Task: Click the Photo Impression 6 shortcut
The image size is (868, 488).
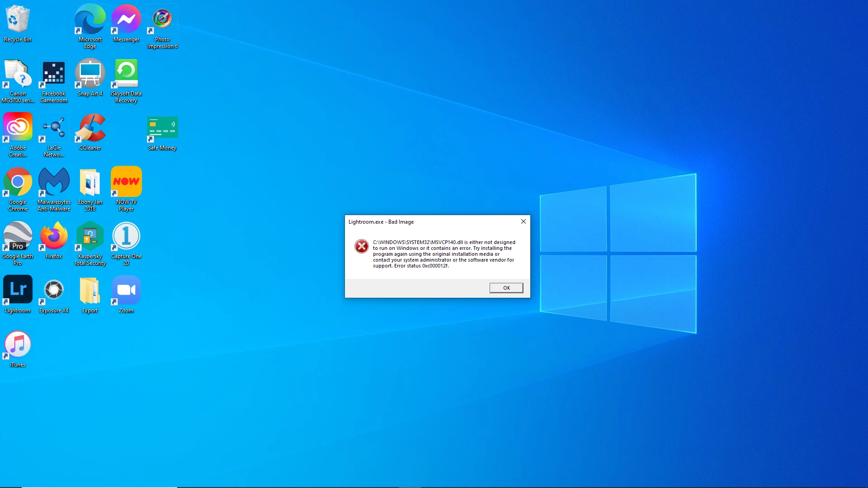Action: click(162, 19)
